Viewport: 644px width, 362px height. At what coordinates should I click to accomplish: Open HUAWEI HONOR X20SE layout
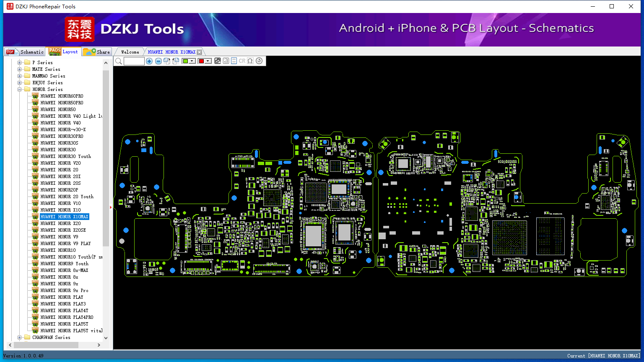(x=63, y=230)
